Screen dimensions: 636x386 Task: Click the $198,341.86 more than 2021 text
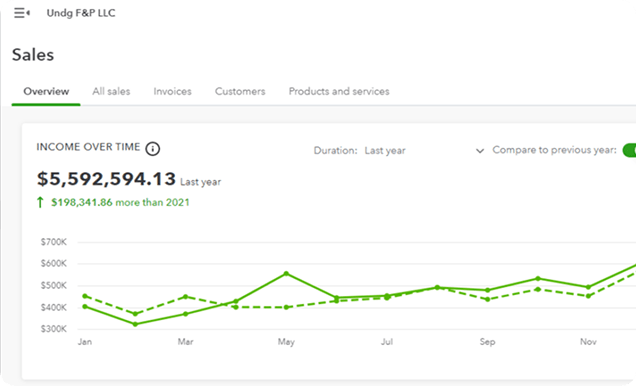coord(120,202)
